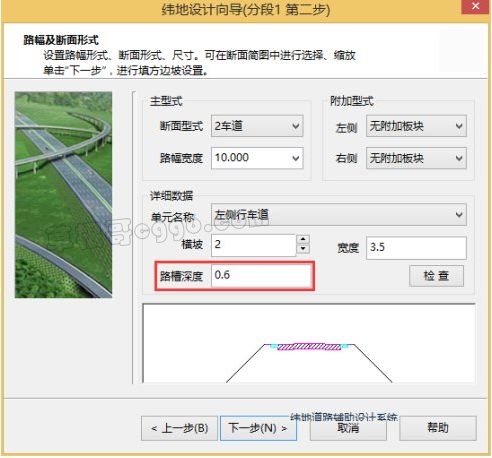Screen dimensions: 492x458
Task: Click the highway interchange illustration image
Action: [x=63, y=195]
